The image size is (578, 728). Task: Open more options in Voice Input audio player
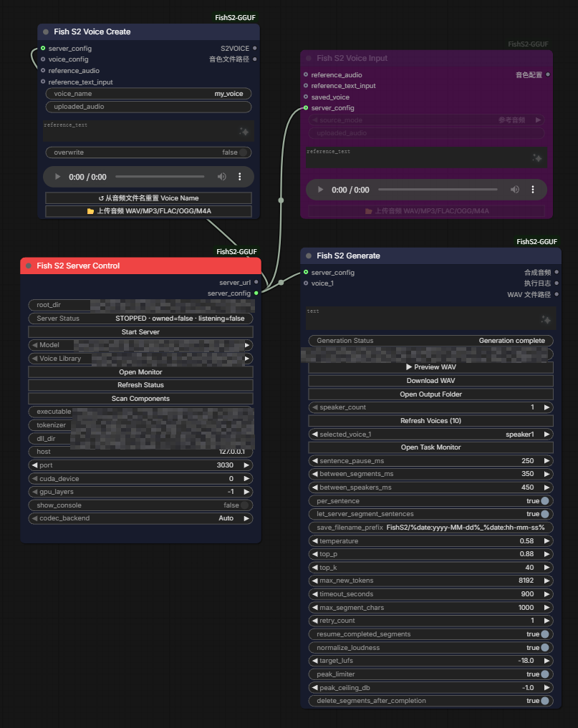533,190
